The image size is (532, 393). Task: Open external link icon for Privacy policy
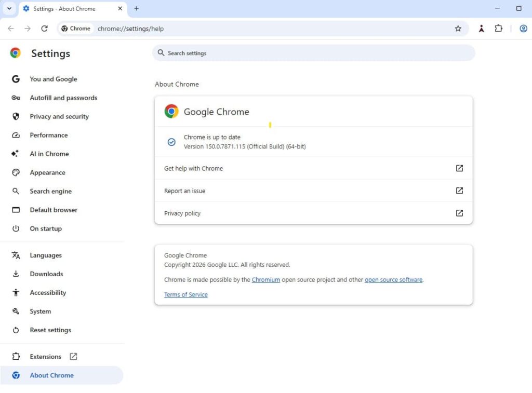(459, 213)
